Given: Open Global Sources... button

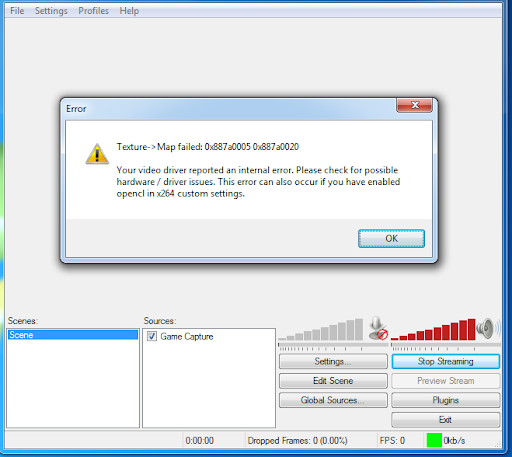Looking at the screenshot, I should pyautogui.click(x=333, y=400).
